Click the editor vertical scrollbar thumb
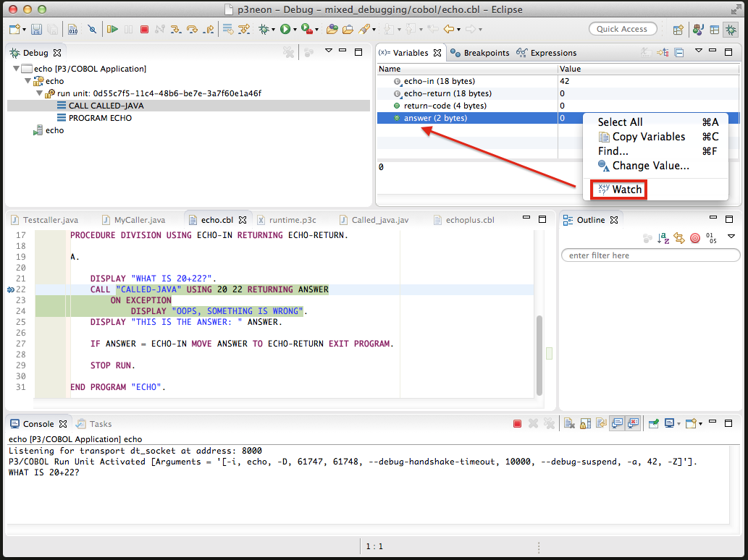This screenshot has width=748, height=560. tap(539, 355)
